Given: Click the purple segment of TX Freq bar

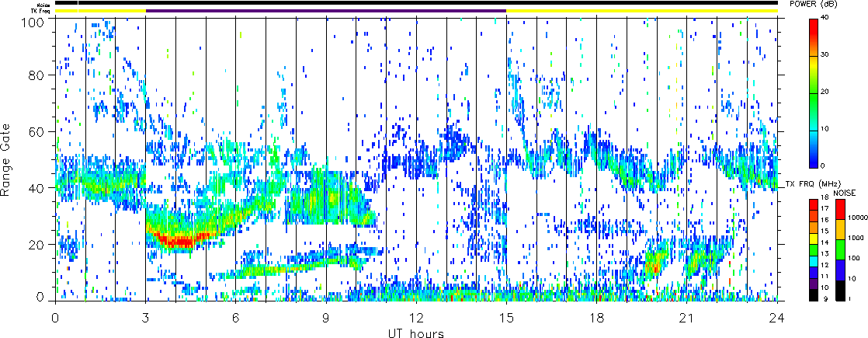Looking at the screenshot, I should (326, 11).
